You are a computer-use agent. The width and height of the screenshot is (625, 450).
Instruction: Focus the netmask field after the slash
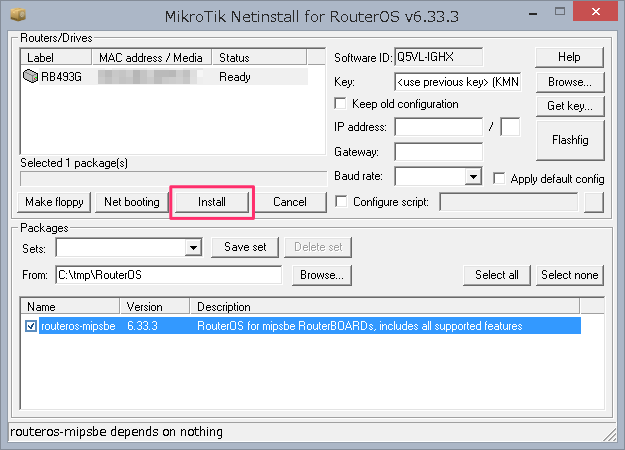(x=510, y=127)
